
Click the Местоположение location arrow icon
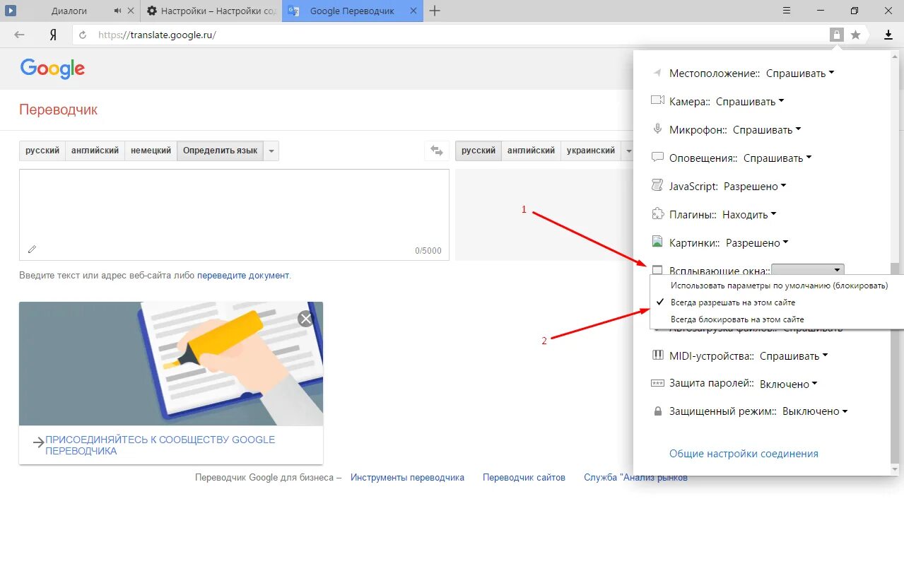(x=657, y=73)
